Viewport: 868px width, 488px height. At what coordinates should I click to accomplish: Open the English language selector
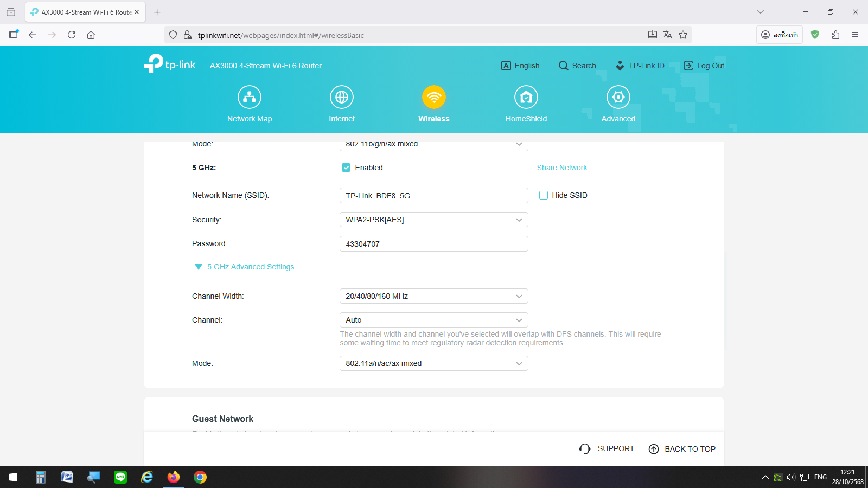pos(520,66)
